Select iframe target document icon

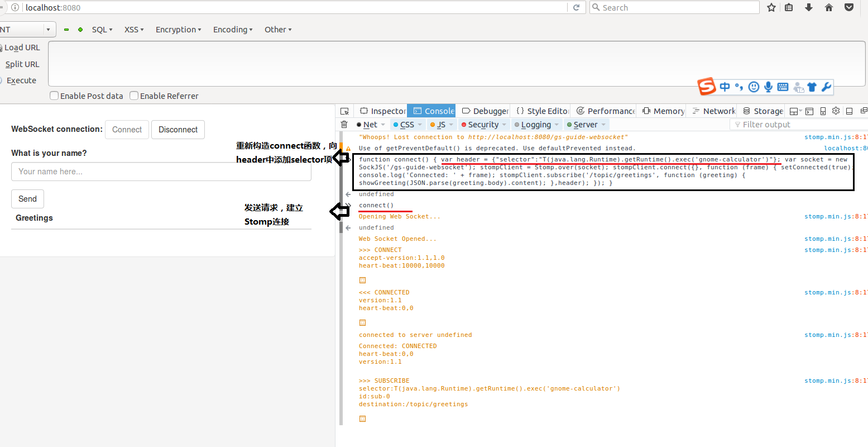[x=796, y=111]
